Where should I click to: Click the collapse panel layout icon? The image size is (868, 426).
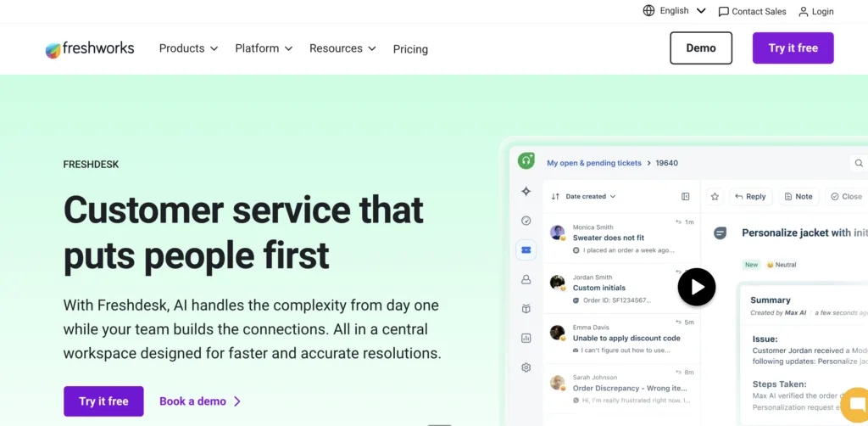click(685, 196)
